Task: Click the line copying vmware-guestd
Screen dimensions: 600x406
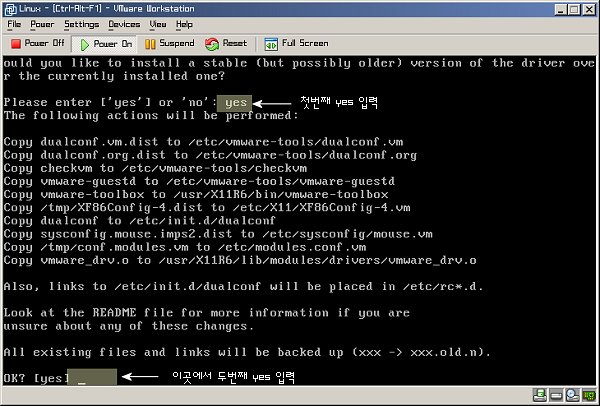Action: tap(199, 181)
